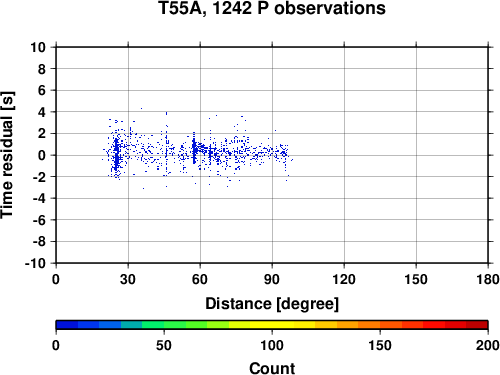This screenshot has width=500, height=375.
Task: Select the orange colorbar segment near 150
Action: tap(369, 325)
